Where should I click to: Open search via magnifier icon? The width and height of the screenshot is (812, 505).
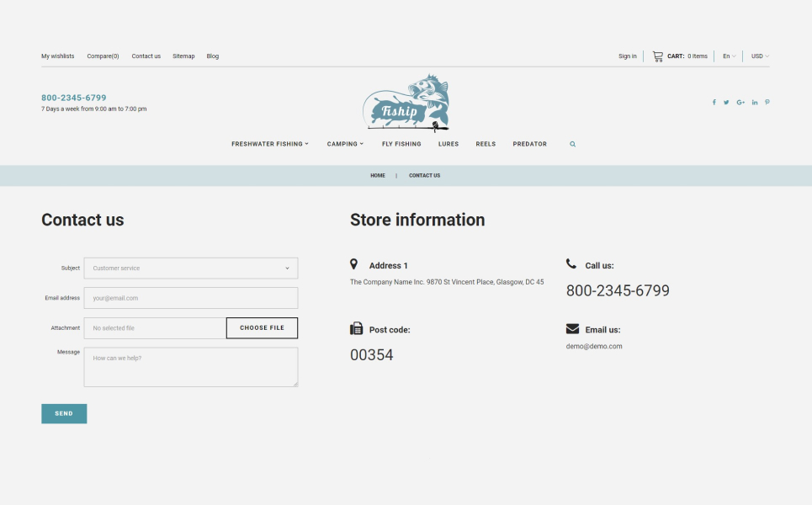point(573,144)
